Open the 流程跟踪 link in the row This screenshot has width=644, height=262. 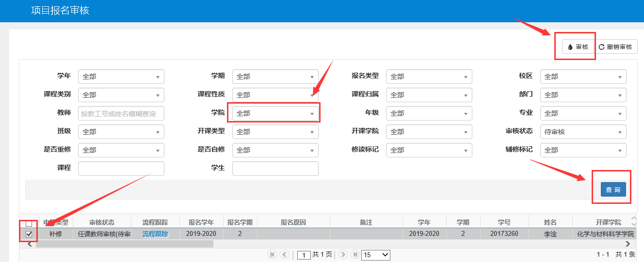pyautogui.click(x=155, y=234)
